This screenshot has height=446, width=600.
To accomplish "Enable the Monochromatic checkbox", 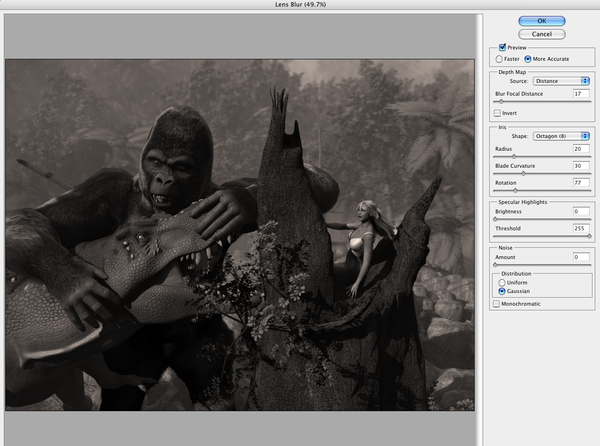I will (x=496, y=304).
